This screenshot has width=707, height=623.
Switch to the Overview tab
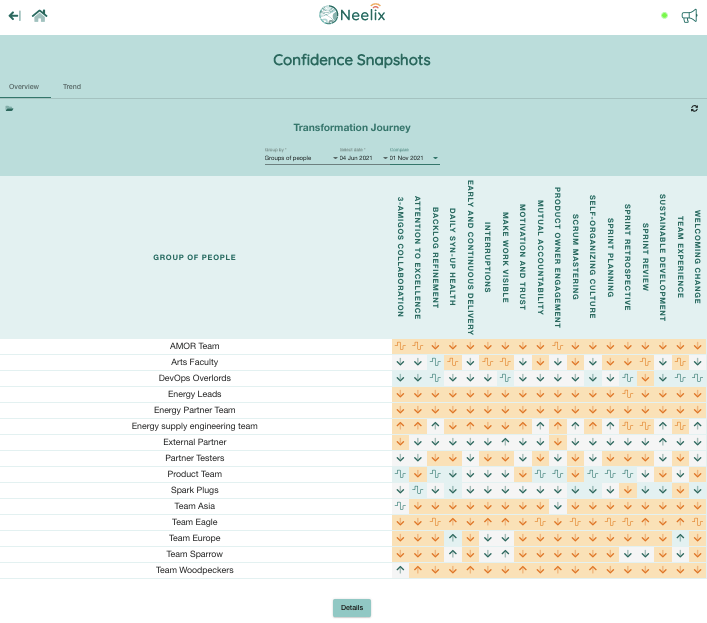tap(24, 87)
